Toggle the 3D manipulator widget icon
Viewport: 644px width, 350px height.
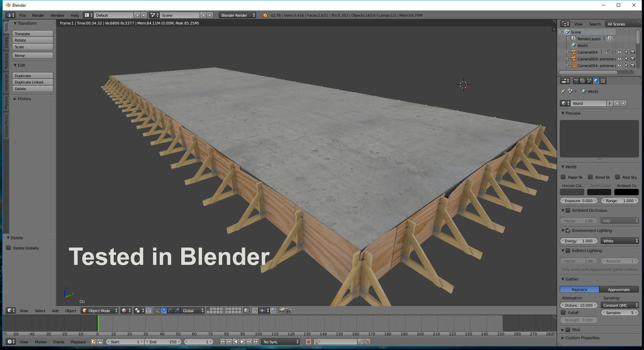(x=157, y=310)
